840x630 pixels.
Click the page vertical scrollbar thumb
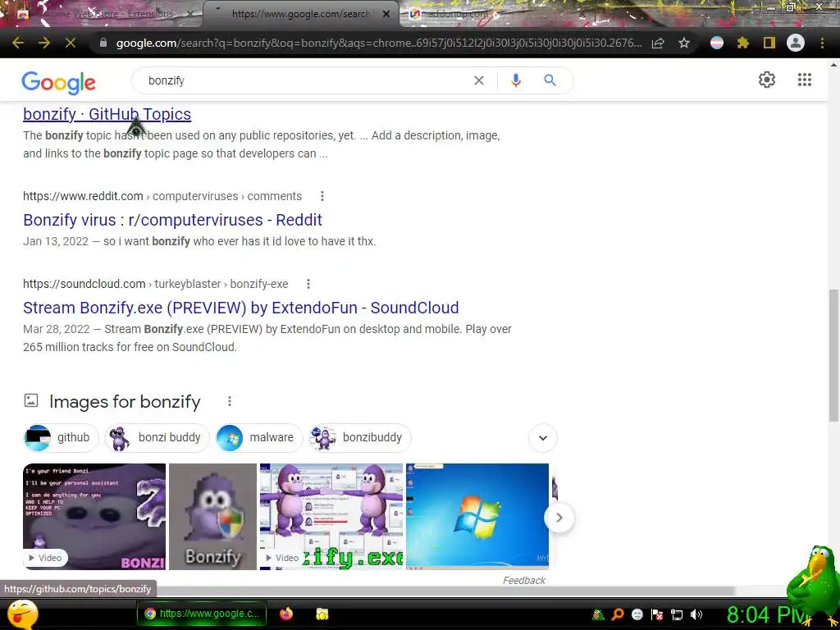click(x=833, y=354)
